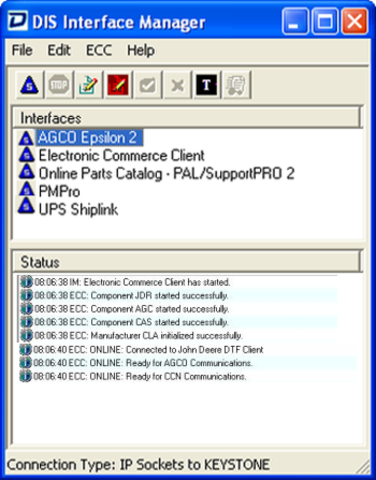This screenshot has height=480, width=376.
Task: Click the grayed shopping cart document icon
Action: click(x=236, y=85)
